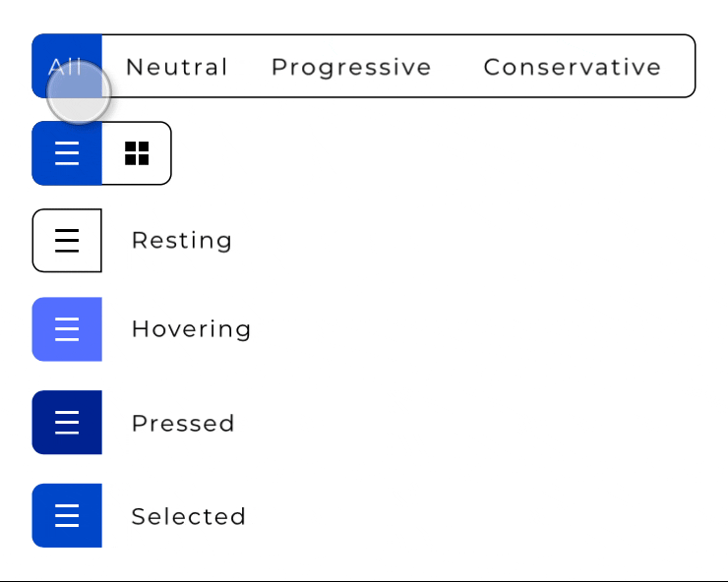Click the black hamburger lines in Resting button

pos(67,241)
